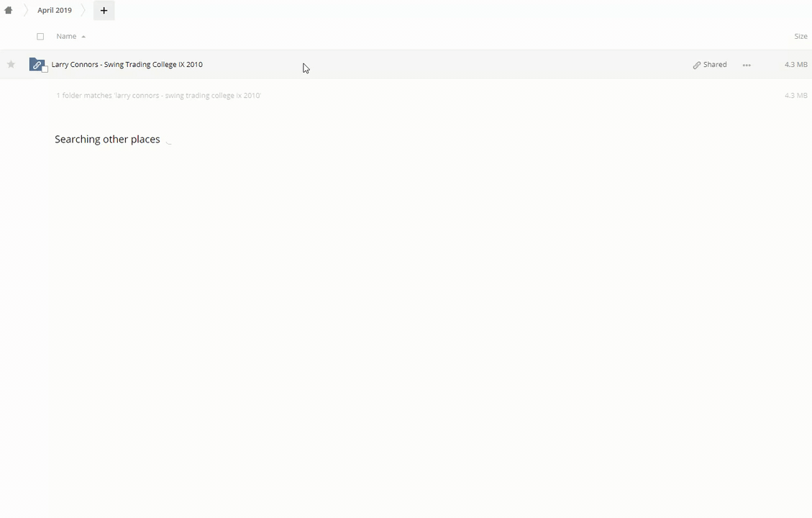
Task: Open the three-dots actions menu
Action: click(747, 65)
